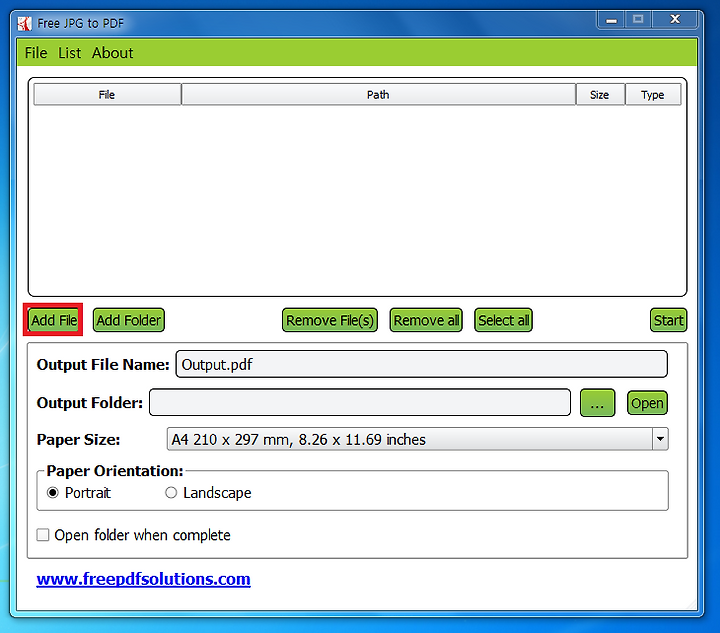Image resolution: width=720 pixels, height=633 pixels.
Task: Enable Open folder when complete checkbox
Action: pyautogui.click(x=43, y=535)
